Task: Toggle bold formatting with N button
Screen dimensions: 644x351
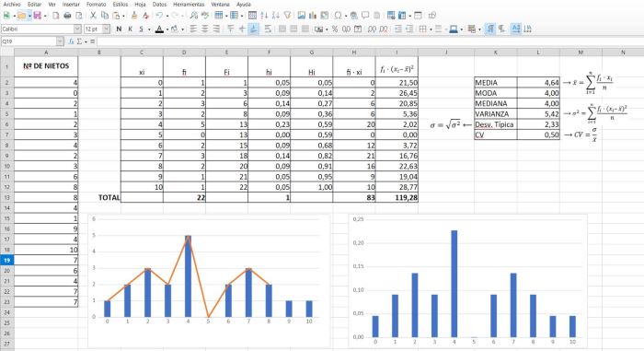Action: pos(119,29)
